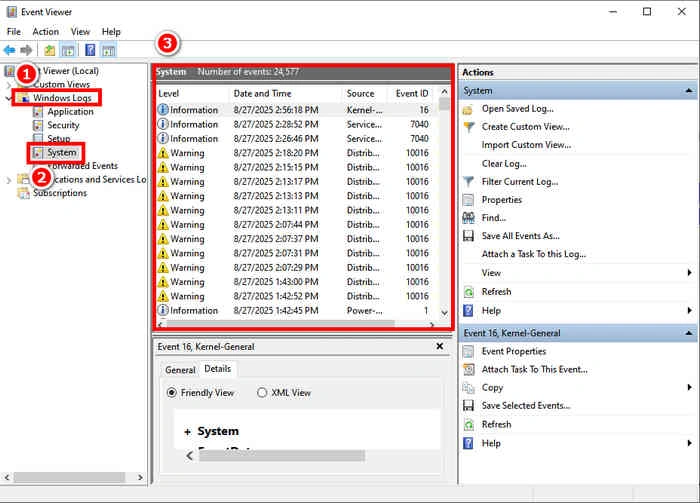Click the event list vertical scrollbar down arrow
The height and width of the screenshot is (503, 700).
tap(444, 313)
